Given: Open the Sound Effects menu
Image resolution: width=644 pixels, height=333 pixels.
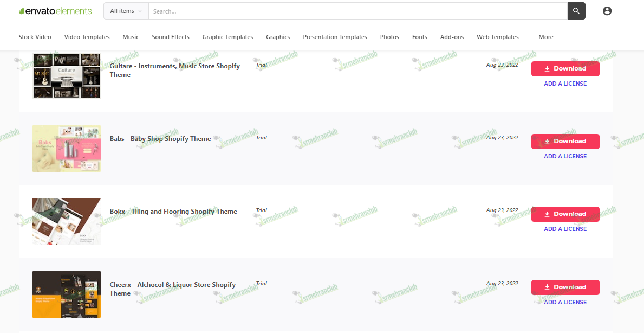Looking at the screenshot, I should point(171,37).
